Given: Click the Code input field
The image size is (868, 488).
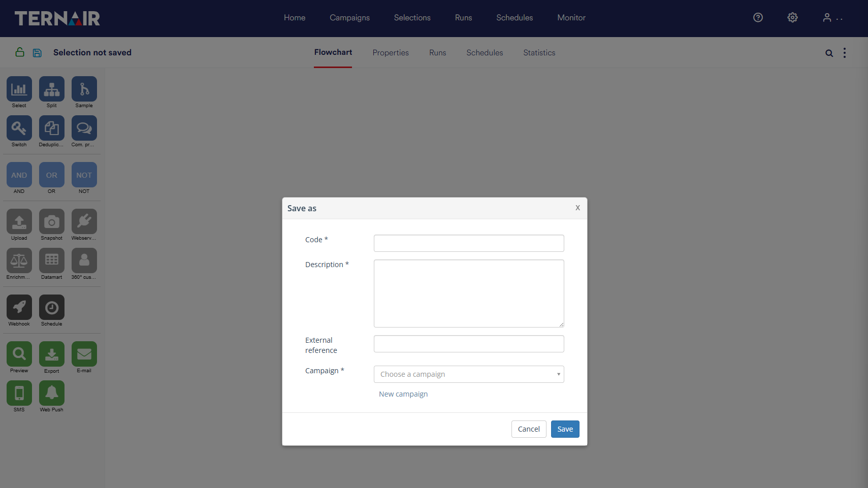Looking at the screenshot, I should [469, 243].
